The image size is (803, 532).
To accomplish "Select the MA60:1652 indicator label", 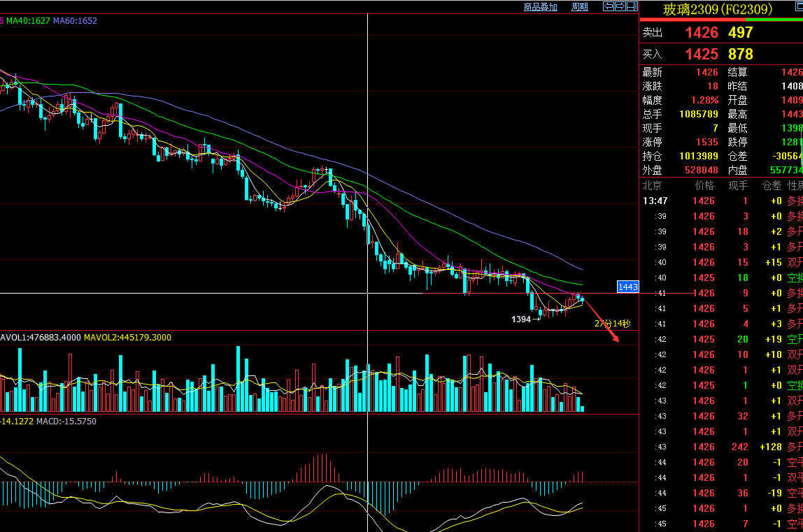I will pos(75,21).
